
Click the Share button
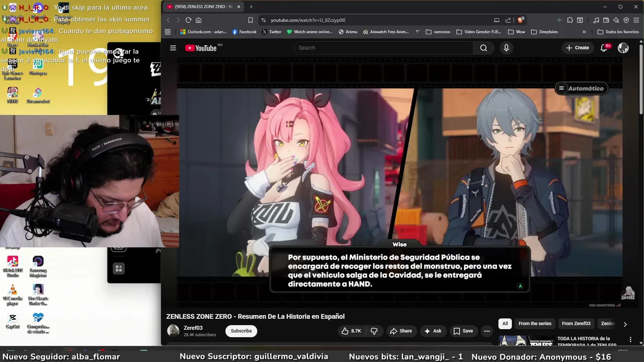tap(400, 331)
